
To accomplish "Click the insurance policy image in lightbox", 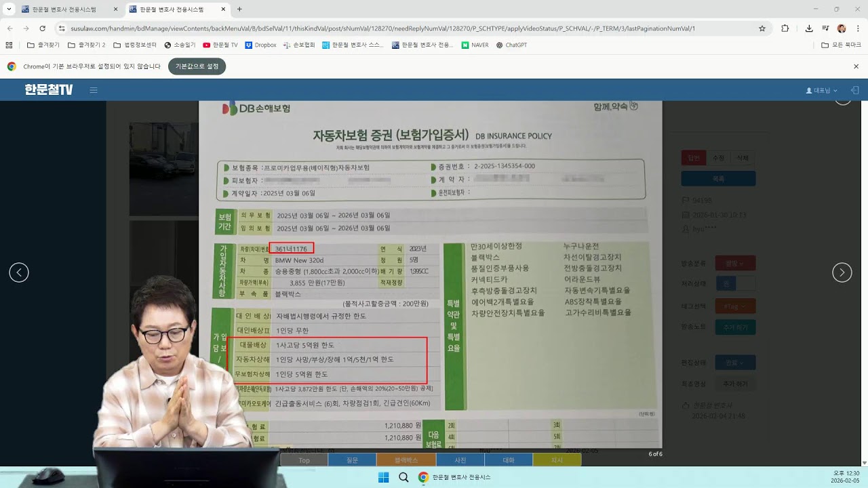I will 430,274.
